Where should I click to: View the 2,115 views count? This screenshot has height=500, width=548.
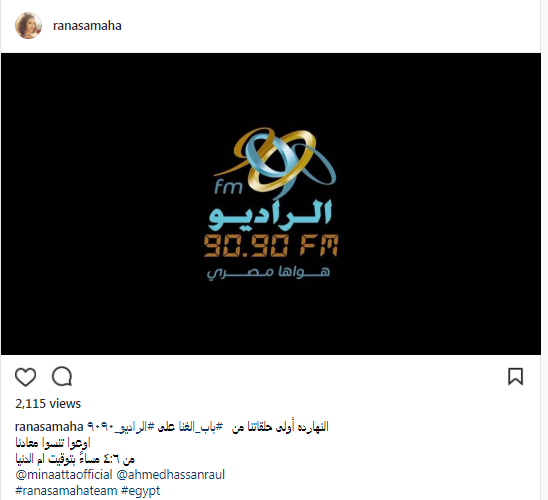tap(48, 404)
